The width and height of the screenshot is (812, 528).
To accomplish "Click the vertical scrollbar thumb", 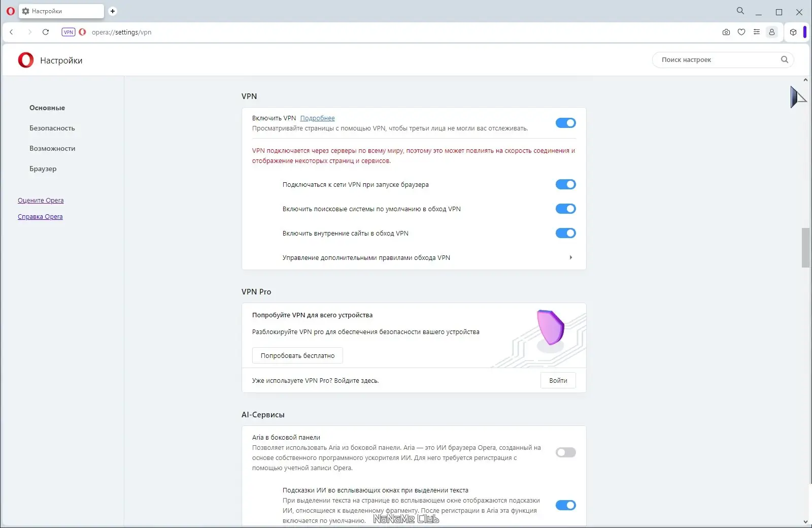I will (x=805, y=248).
